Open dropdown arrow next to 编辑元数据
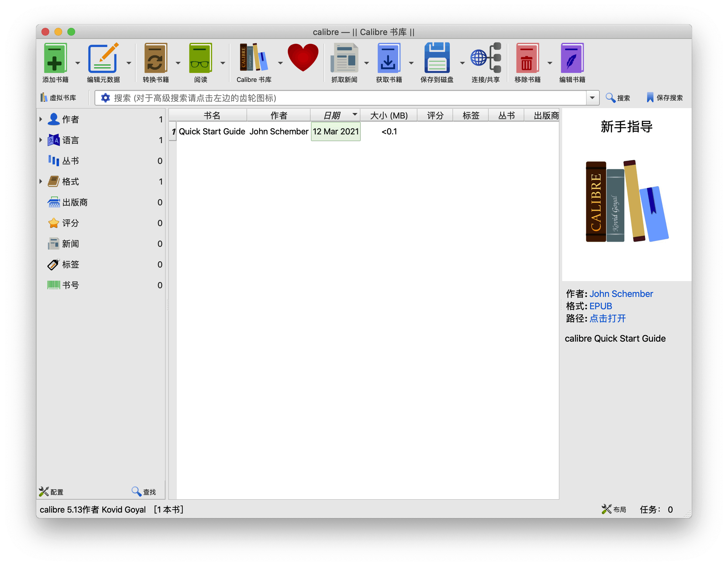This screenshot has width=728, height=566. click(129, 63)
